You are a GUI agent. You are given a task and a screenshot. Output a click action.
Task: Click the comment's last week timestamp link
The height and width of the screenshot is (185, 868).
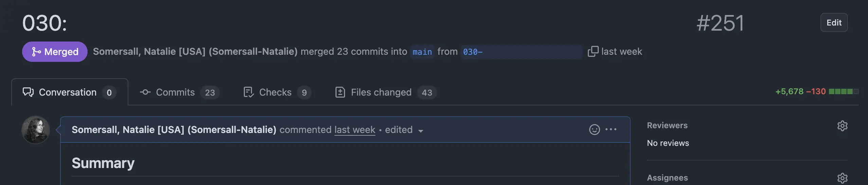pos(355,130)
